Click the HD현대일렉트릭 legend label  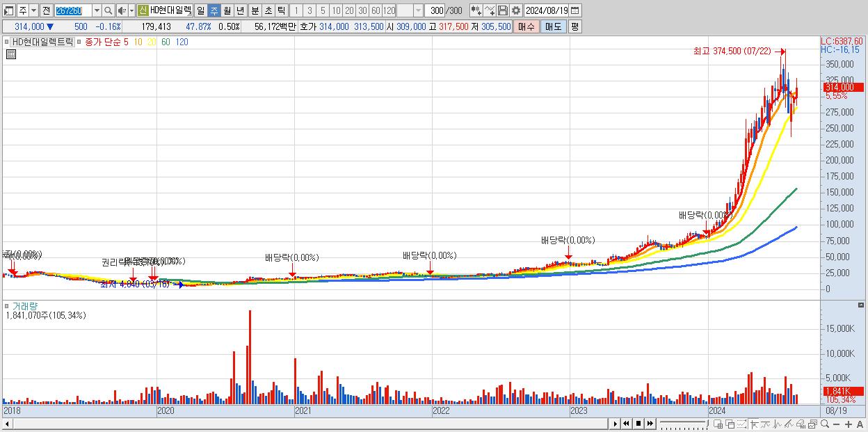[42, 42]
